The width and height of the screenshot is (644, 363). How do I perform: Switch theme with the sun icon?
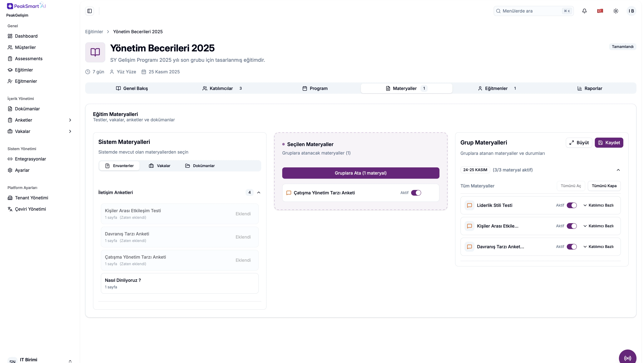point(616,11)
